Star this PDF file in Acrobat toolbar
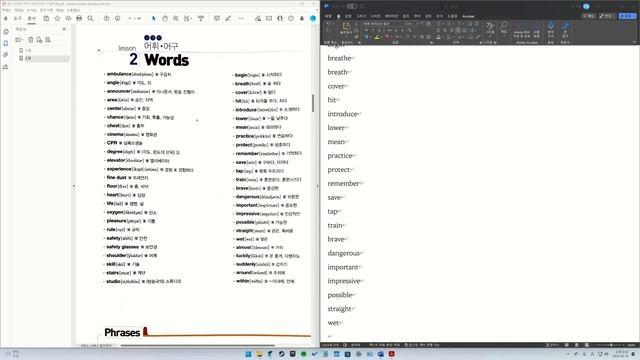 coord(57,18)
